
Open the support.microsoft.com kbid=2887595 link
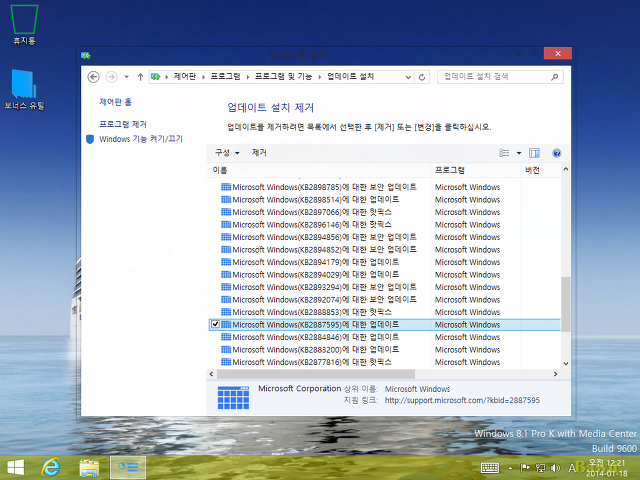pyautogui.click(x=462, y=400)
